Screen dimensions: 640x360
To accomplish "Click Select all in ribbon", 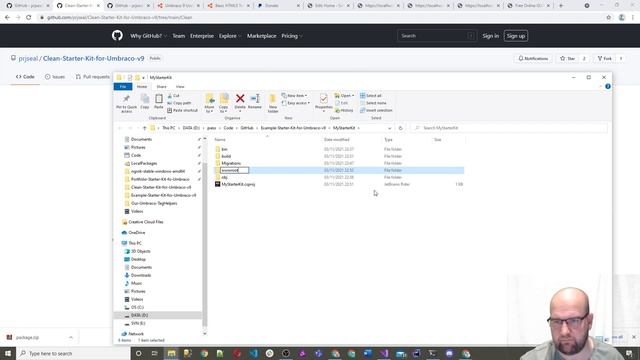I will pos(371,96).
